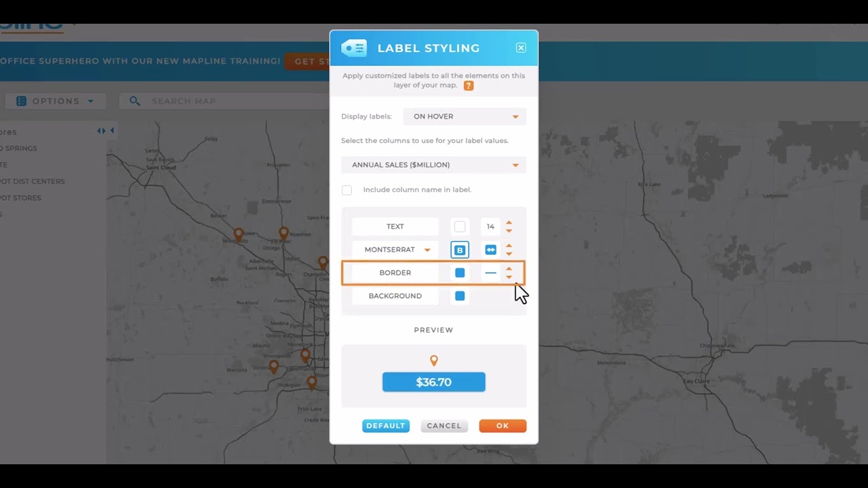Click the map pin near Victoria
Image resolution: width=868 pixels, height=488 pixels.
click(274, 367)
